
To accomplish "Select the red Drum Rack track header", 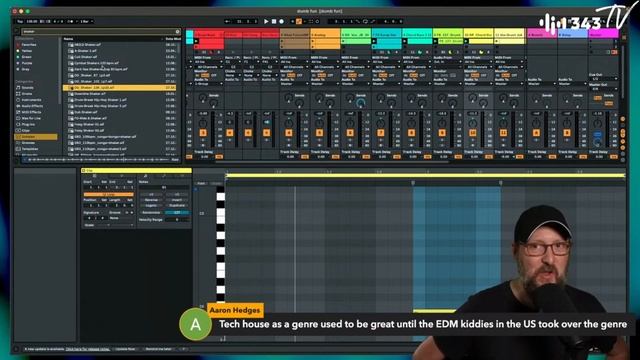I will coord(209,35).
